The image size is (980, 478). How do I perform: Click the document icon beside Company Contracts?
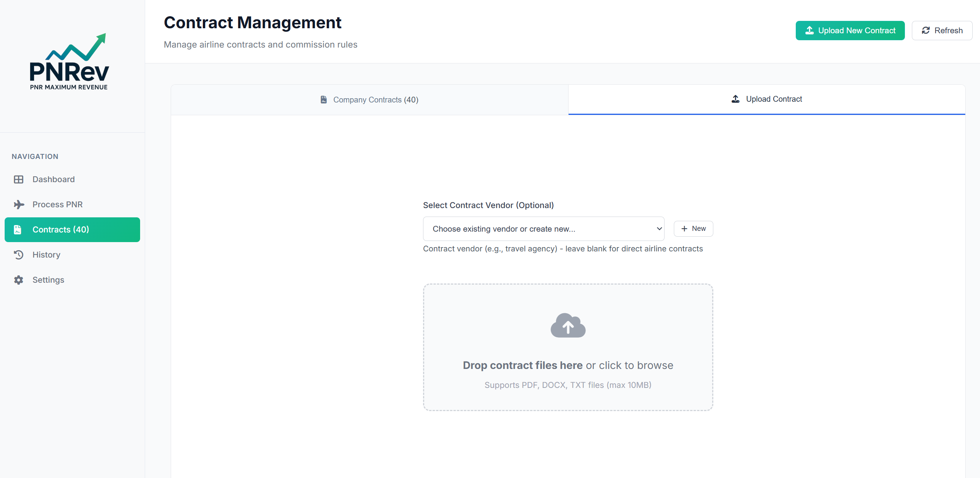tap(324, 99)
